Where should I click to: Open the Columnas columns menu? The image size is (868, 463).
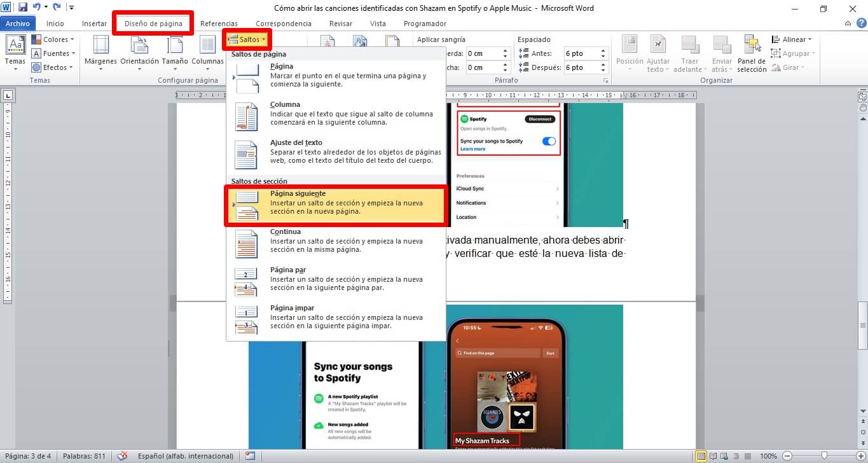[x=208, y=53]
